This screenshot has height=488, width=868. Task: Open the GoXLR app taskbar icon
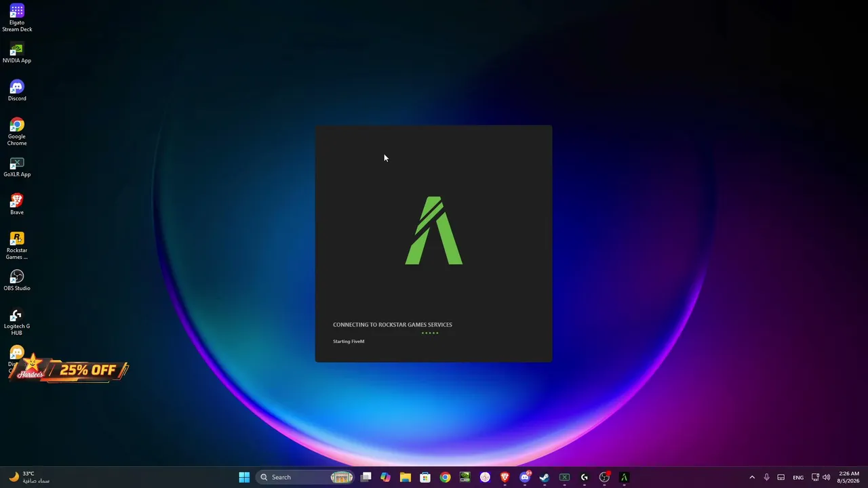point(564,477)
